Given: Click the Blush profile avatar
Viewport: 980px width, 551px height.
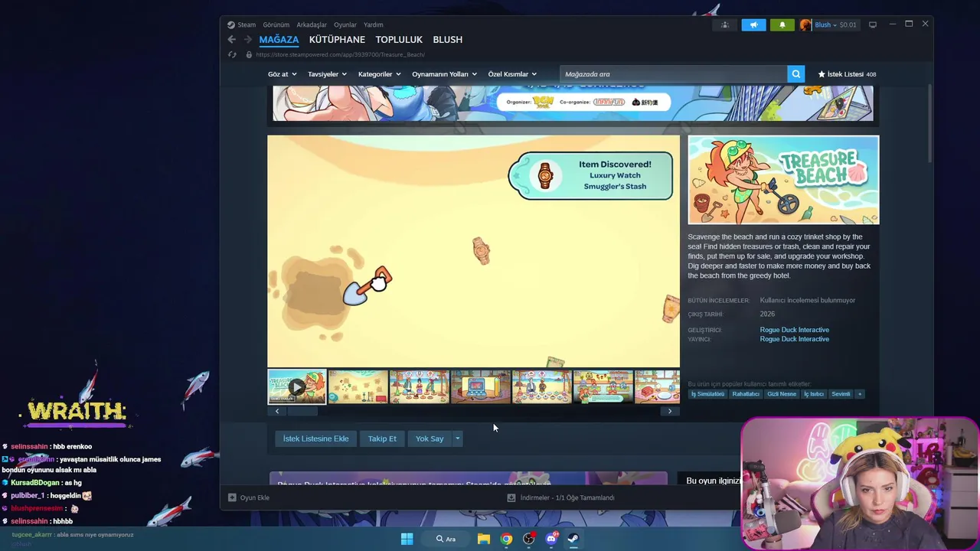Looking at the screenshot, I should coord(805,24).
